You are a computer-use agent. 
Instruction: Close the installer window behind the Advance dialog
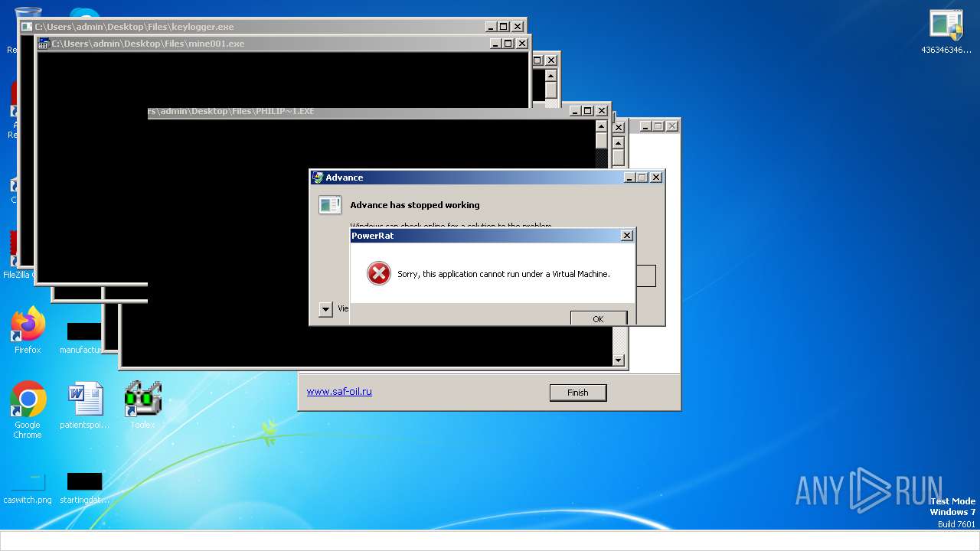point(672,126)
